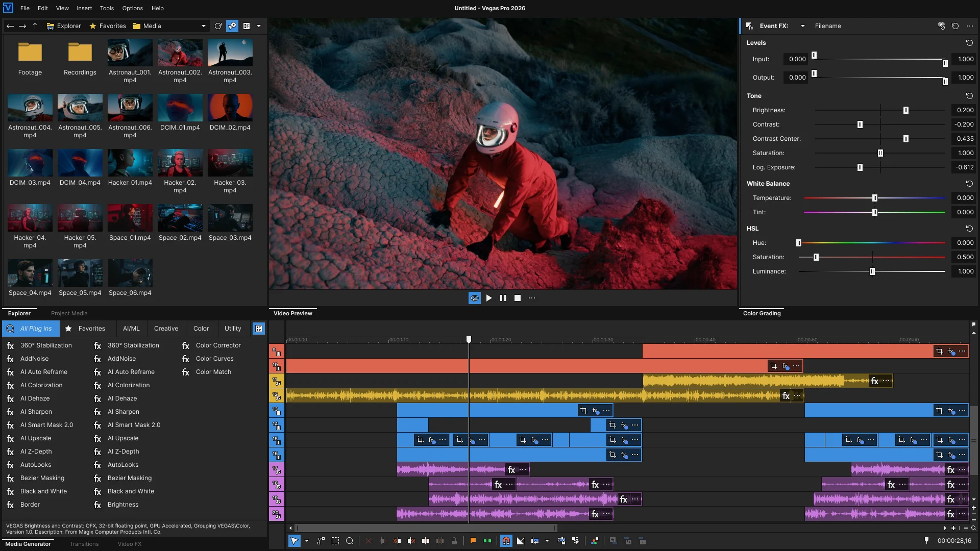
Task: Insert a marker using the orange flag icon
Action: [x=473, y=541]
